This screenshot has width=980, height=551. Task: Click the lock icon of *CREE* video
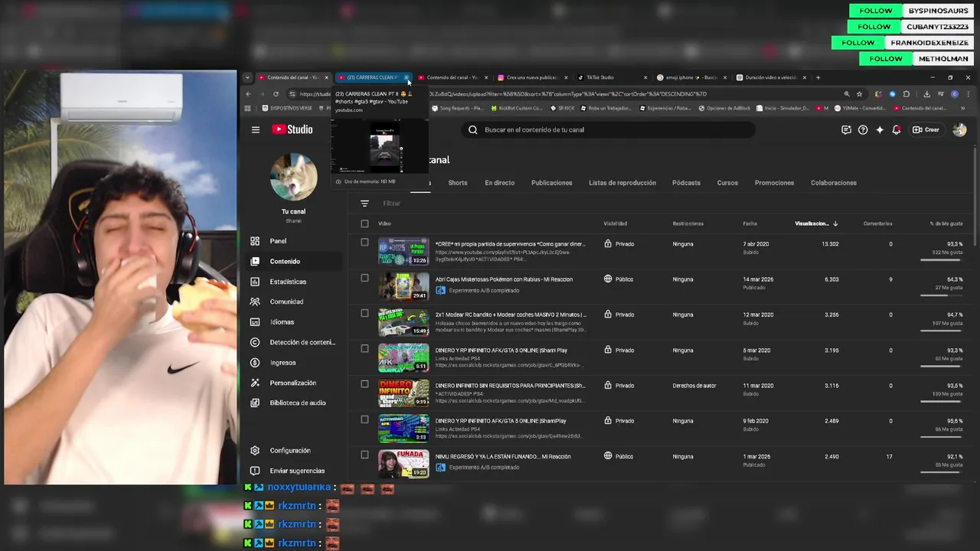pos(608,244)
